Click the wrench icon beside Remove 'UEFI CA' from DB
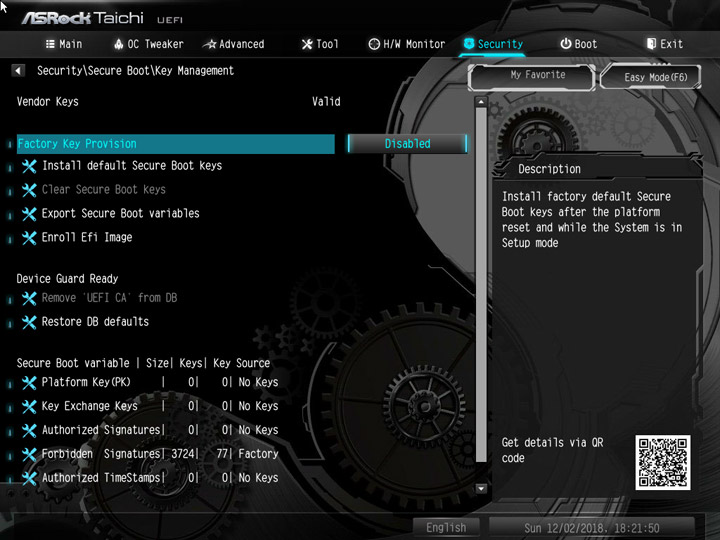 tap(29, 298)
